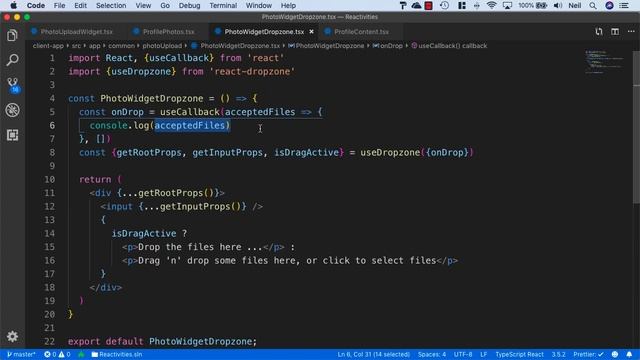Click line number 10 in the gutter
This screenshot has width=640, height=360.
(49, 179)
